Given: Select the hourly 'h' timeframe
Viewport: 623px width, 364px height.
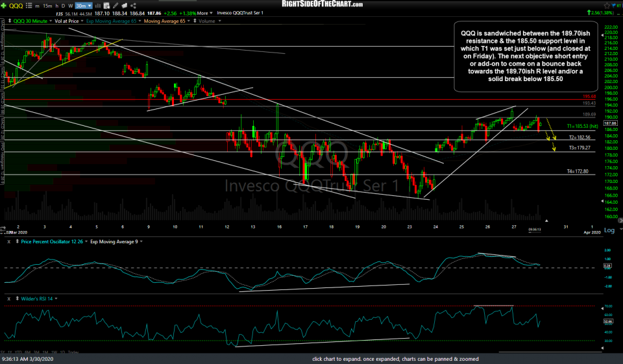Looking at the screenshot, I should [57, 6].
